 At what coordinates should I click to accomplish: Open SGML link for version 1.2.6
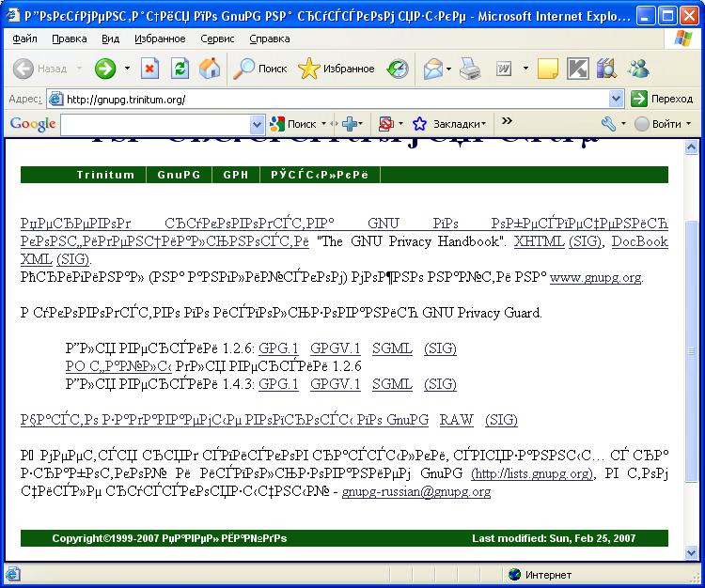coord(392,348)
